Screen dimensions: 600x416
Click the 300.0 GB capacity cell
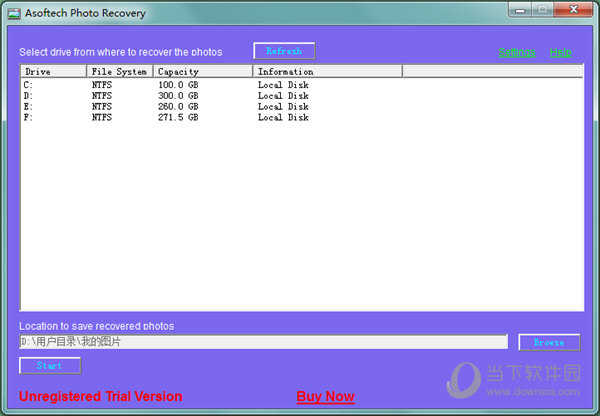click(178, 95)
